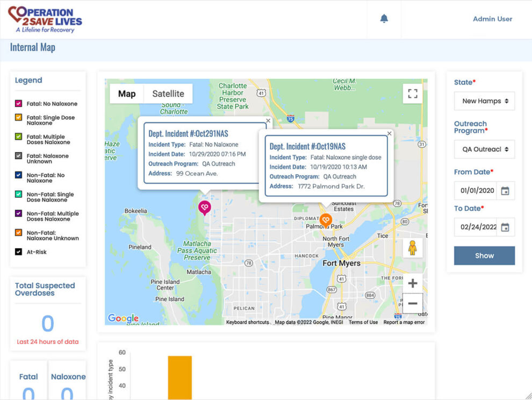Open the State dropdown
This screenshot has height=400, width=532.
tap(484, 101)
